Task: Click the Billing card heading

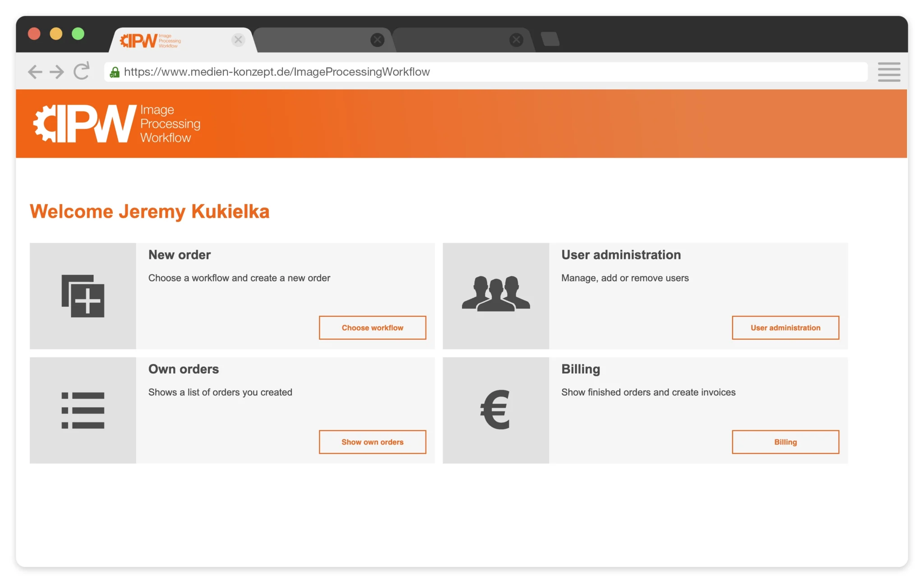Action: pyautogui.click(x=581, y=370)
